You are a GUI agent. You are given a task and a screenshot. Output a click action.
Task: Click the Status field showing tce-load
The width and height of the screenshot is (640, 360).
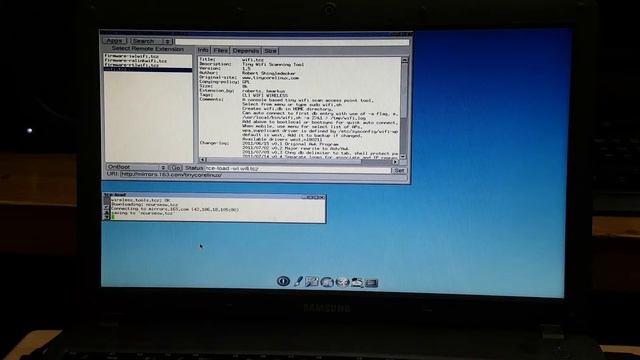pos(297,169)
